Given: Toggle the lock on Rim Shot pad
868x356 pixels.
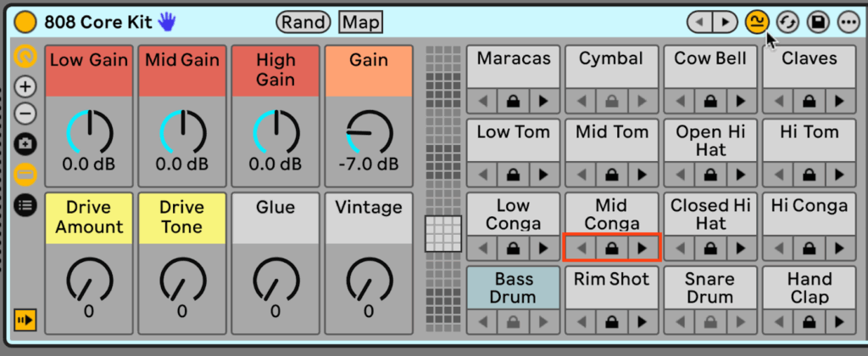Looking at the screenshot, I should (x=612, y=322).
